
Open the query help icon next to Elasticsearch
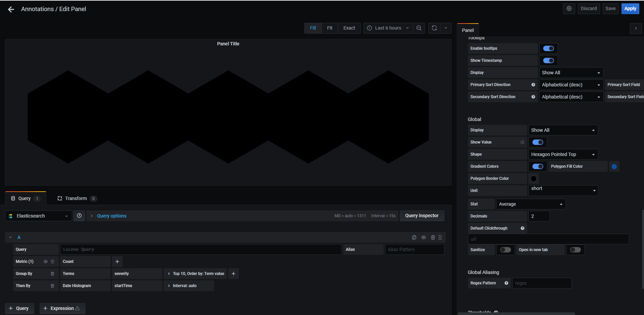click(79, 215)
